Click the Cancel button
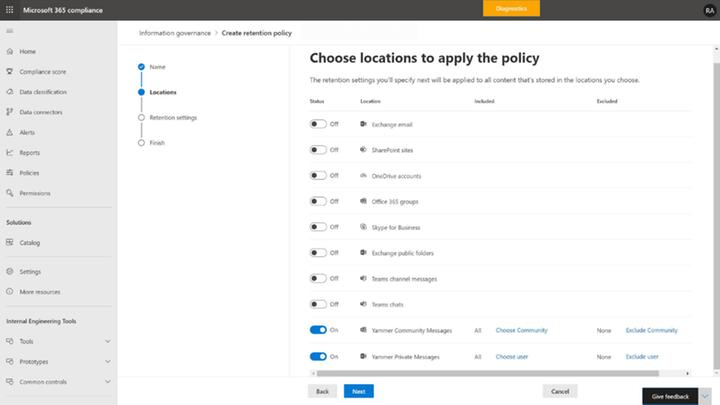 point(560,391)
